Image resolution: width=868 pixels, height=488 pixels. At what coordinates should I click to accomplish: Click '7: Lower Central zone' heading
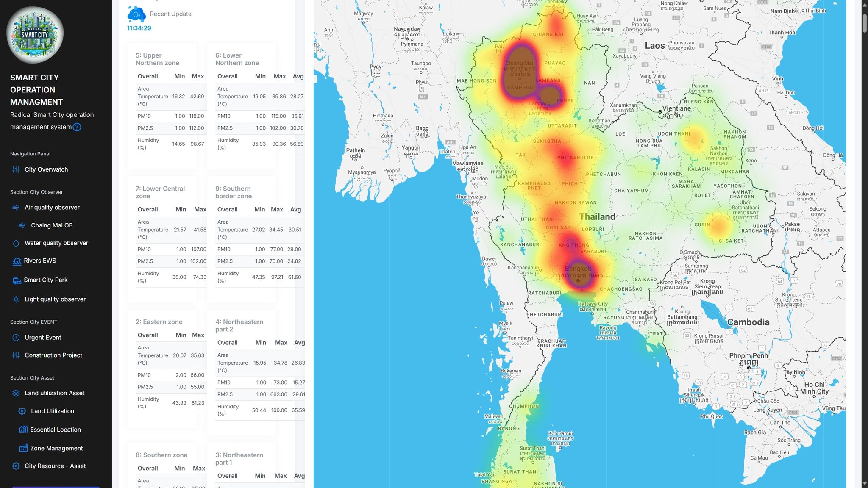(x=160, y=192)
